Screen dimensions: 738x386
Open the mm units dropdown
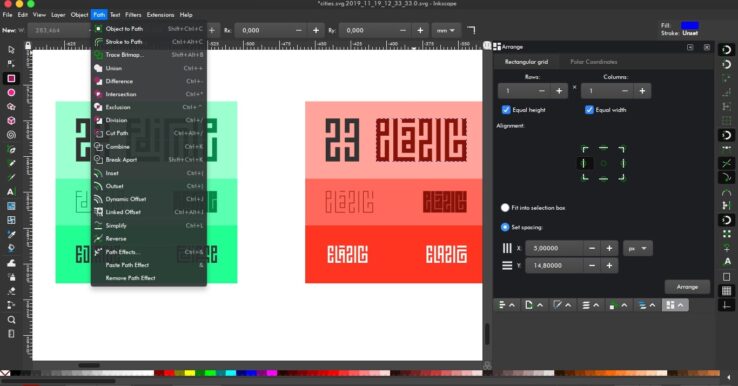[445, 30]
